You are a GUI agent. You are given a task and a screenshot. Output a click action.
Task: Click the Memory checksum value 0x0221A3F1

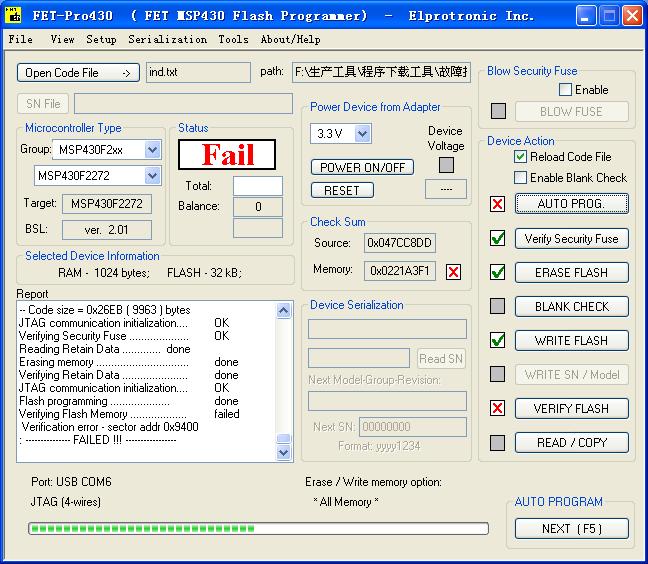point(399,271)
